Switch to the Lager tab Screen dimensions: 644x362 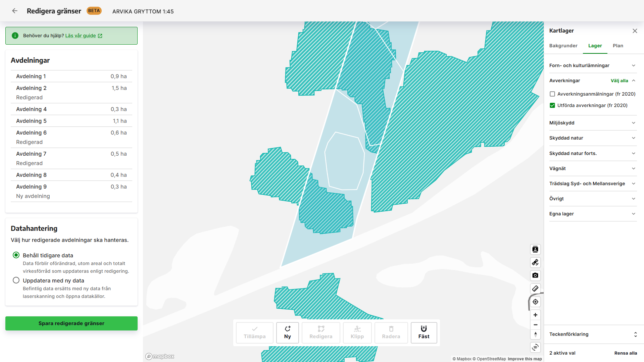(595, 46)
